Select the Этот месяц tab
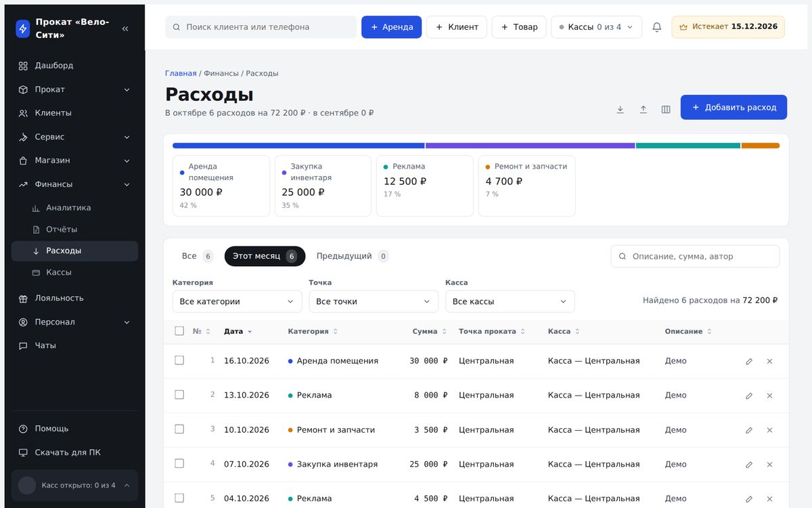The width and height of the screenshot is (812, 508). 265,256
